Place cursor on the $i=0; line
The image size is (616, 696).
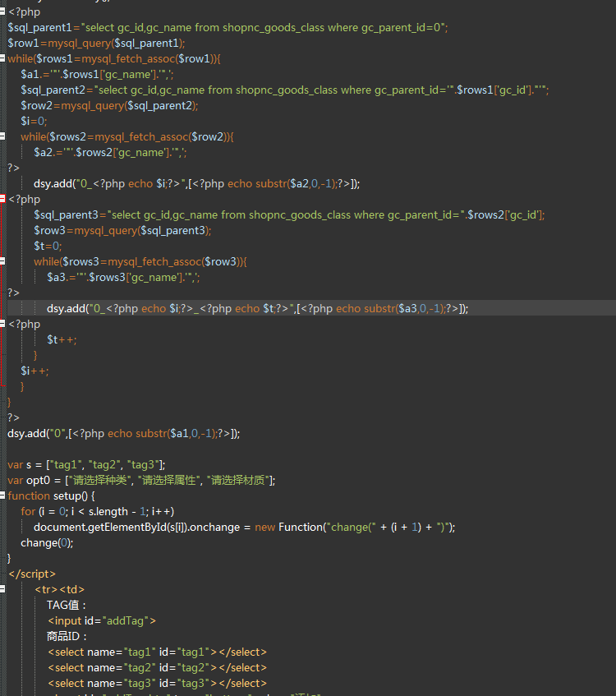tap(34, 121)
